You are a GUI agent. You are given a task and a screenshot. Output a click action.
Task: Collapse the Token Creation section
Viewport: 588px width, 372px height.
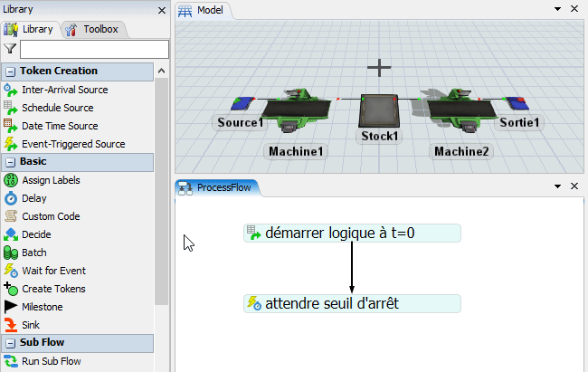10,72
